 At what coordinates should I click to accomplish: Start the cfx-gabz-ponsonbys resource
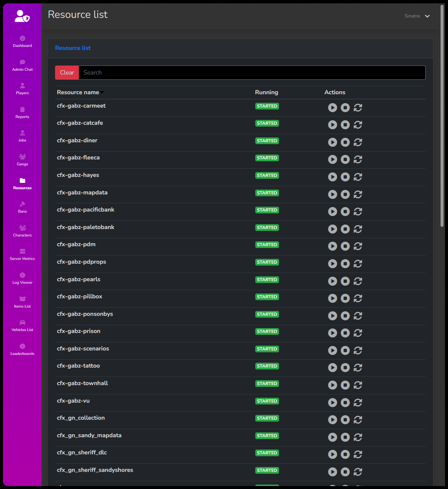click(x=333, y=316)
